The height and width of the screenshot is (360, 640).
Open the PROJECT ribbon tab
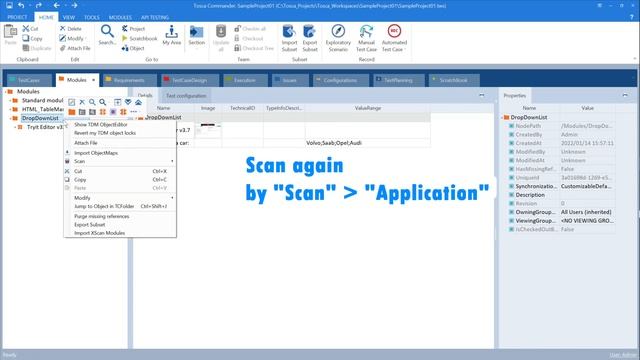[17, 17]
